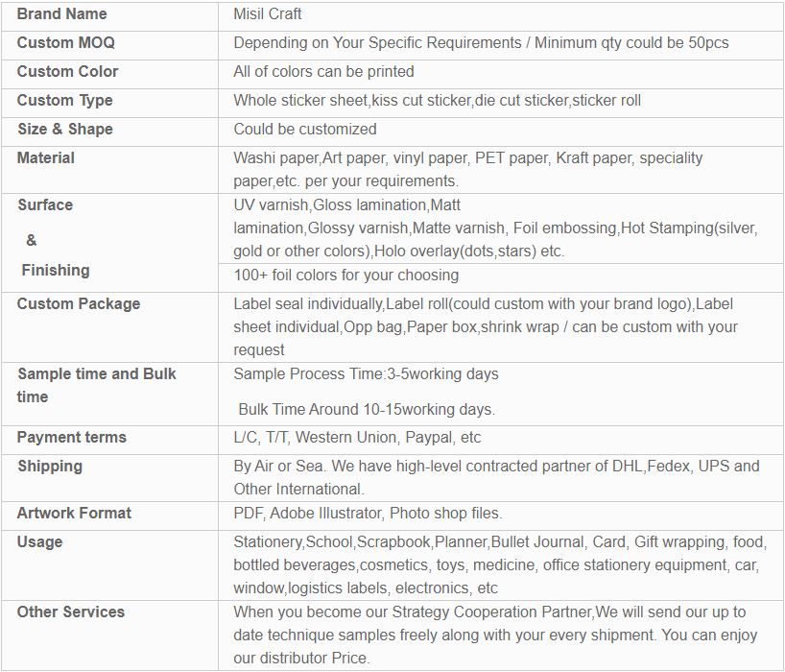Click the "Custom MOQ" label cell
Image resolution: width=785 pixels, height=672 pixels.
coord(59,43)
